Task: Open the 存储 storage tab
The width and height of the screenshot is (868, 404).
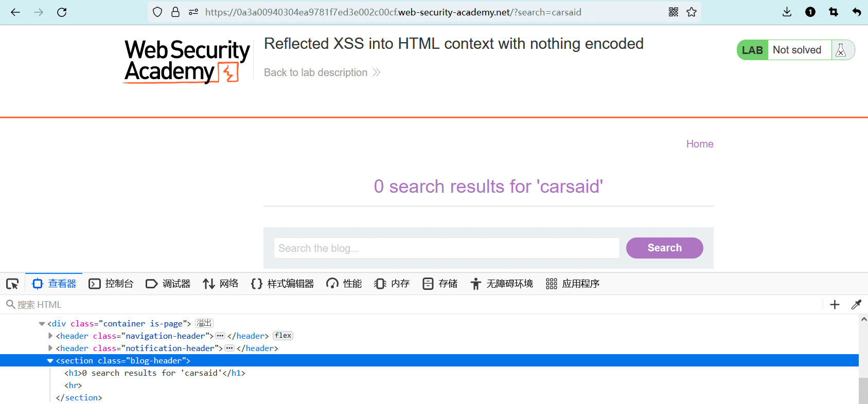Action: click(x=440, y=284)
